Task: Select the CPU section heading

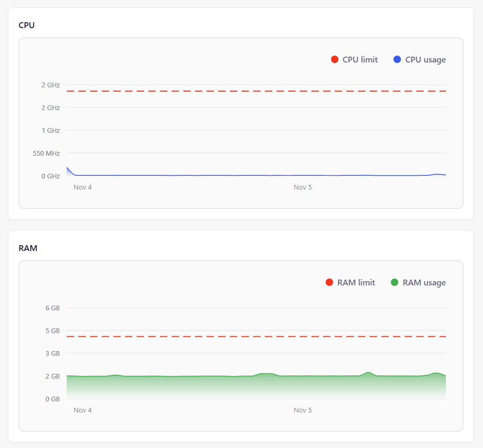Action: click(x=26, y=25)
